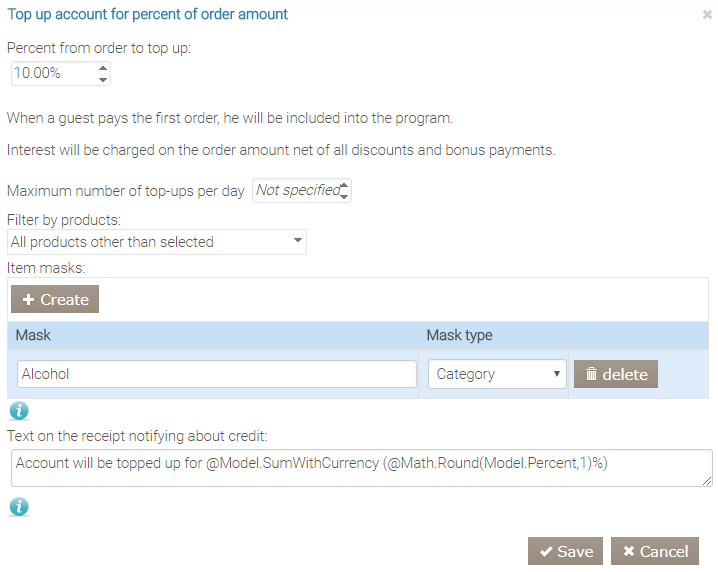
Task: Open the Category mask type dropdown
Action: pyautogui.click(x=497, y=374)
